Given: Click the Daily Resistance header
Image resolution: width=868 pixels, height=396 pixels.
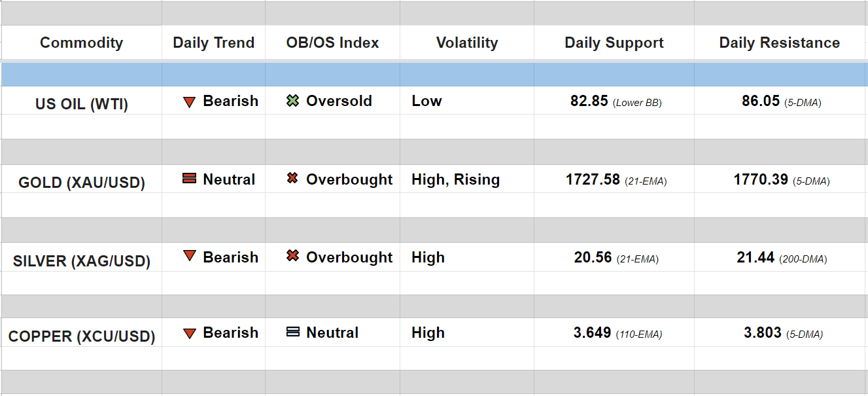Looking at the screenshot, I should pyautogui.click(x=779, y=43).
